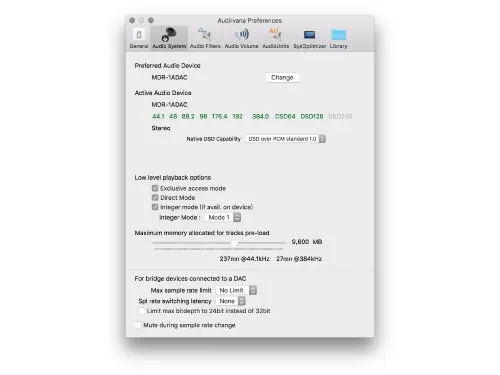This screenshot has height=375, width=500.
Task: Open the Audio Filters icon
Action: click(205, 34)
